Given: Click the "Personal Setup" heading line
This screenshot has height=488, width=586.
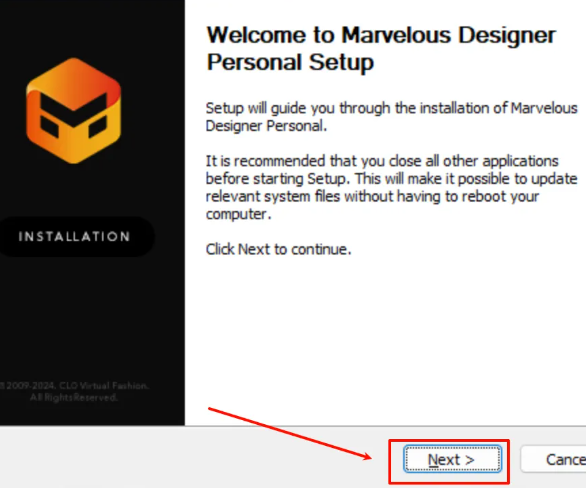Looking at the screenshot, I should (x=290, y=62).
